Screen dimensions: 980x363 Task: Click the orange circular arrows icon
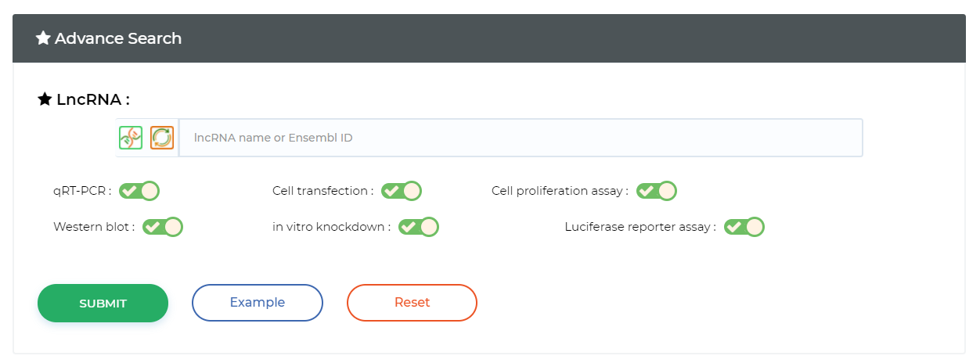161,138
